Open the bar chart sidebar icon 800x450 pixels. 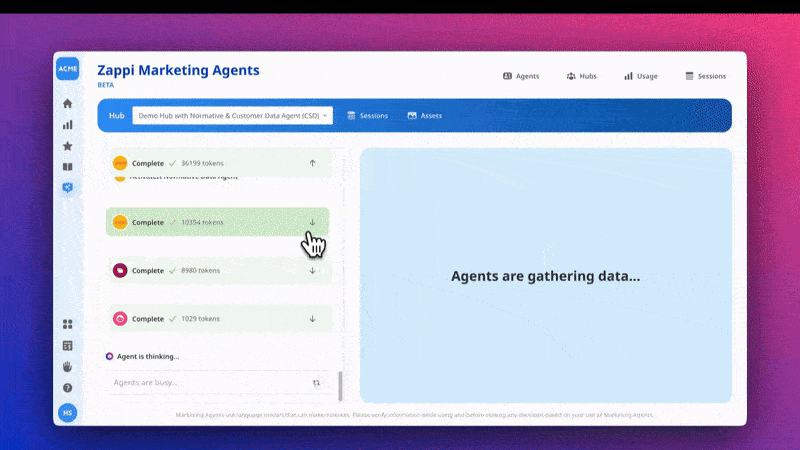click(67, 124)
